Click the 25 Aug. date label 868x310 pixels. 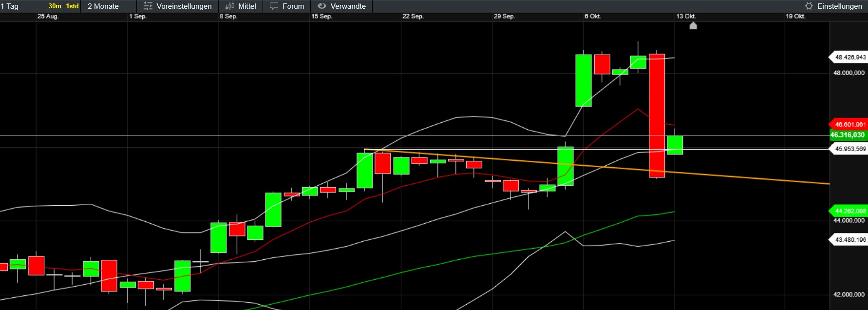click(x=48, y=16)
